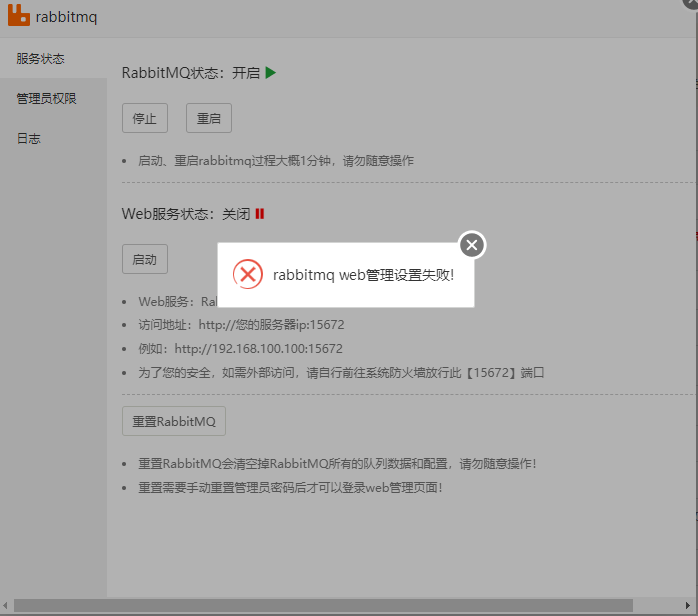Click the horizontal scrollbar thumb
The width and height of the screenshot is (698, 616).
tap(324, 605)
